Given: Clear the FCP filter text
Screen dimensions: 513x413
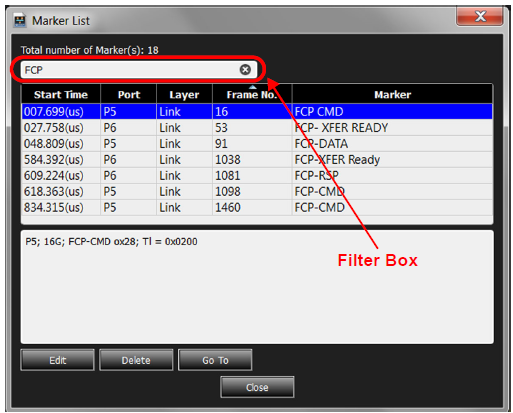Looking at the screenshot, I should (245, 70).
